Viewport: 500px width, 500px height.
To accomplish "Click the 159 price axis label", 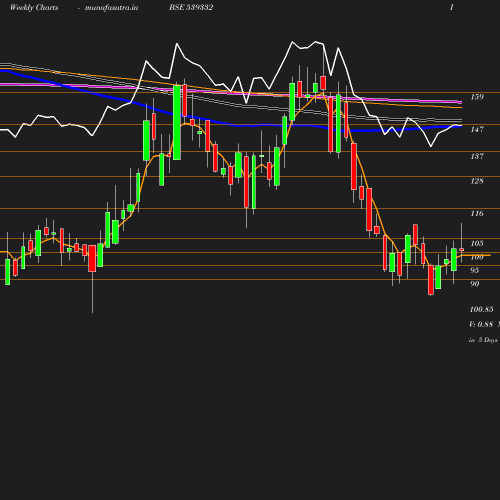I will pos(477,97).
